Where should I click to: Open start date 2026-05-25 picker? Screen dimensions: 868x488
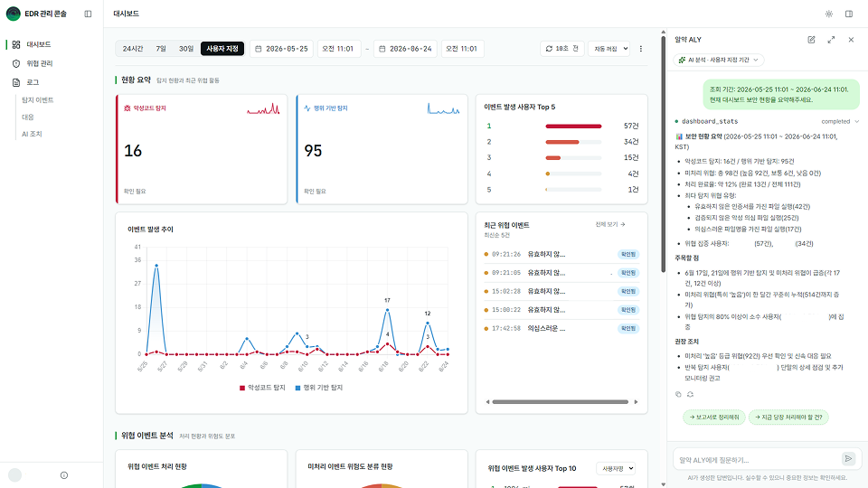pyautogui.click(x=281, y=49)
